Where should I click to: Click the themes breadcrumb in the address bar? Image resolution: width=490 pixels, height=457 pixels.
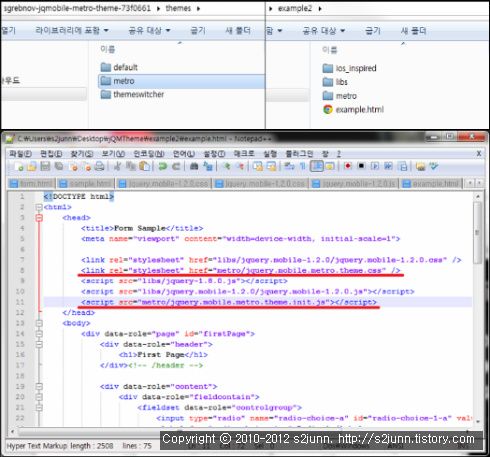[x=178, y=8]
